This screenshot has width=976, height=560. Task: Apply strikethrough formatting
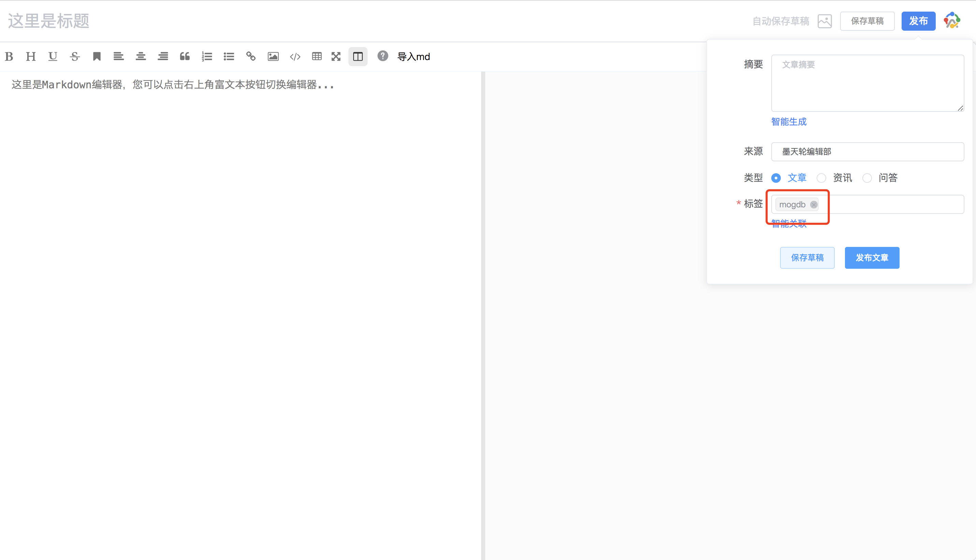click(75, 57)
